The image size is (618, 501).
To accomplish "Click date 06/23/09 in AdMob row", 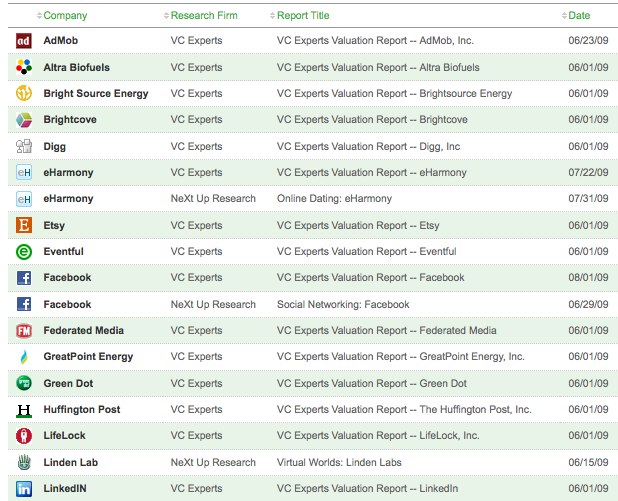I will click(x=588, y=41).
